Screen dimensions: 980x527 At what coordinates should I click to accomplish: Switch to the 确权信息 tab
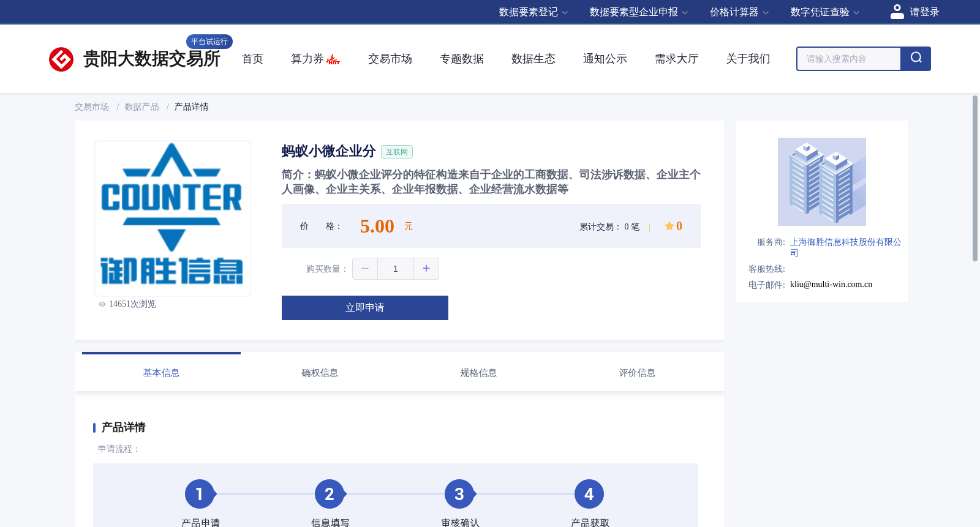point(320,373)
